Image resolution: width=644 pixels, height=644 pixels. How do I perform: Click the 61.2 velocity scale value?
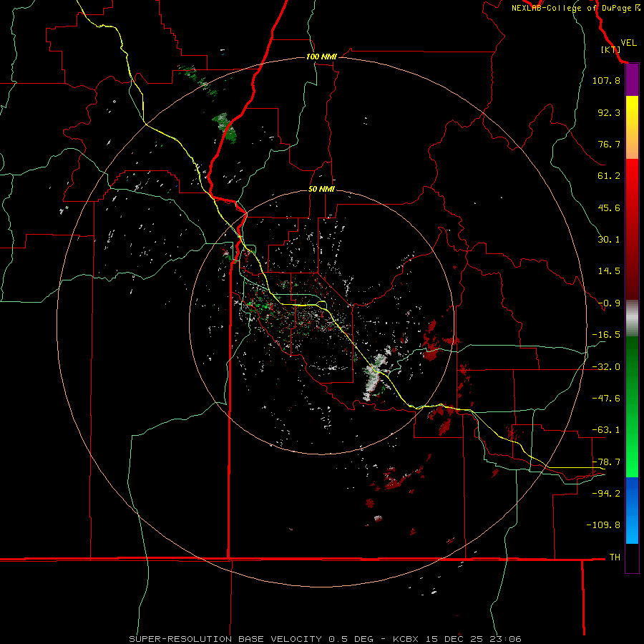tap(609, 176)
